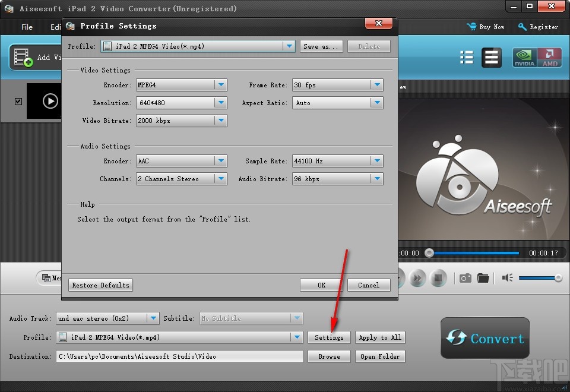Play the video thumbnail in file list
This screenshot has width=570, height=392.
click(x=50, y=101)
